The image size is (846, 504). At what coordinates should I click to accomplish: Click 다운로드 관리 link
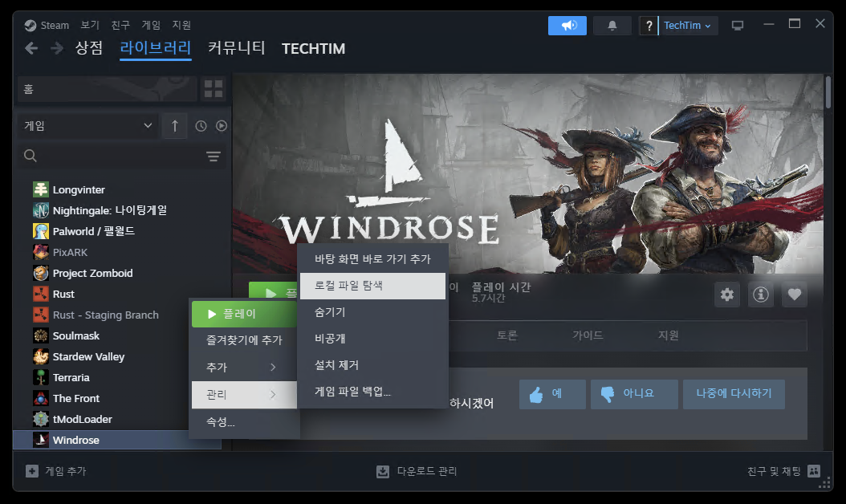tap(427, 471)
